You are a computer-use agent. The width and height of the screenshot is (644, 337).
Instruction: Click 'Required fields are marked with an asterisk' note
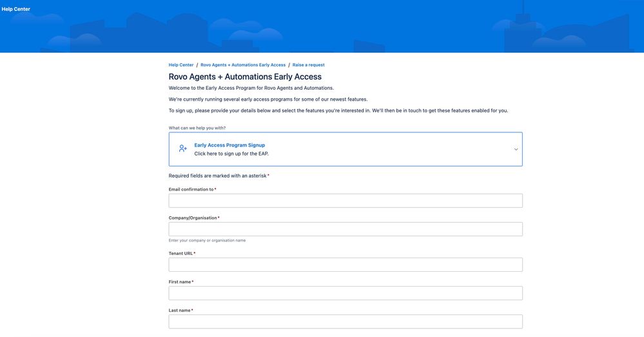[x=218, y=176]
